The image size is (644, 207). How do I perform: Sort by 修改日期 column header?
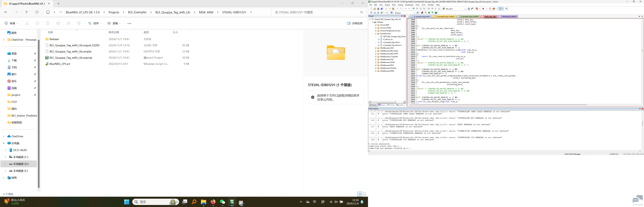coord(114,32)
